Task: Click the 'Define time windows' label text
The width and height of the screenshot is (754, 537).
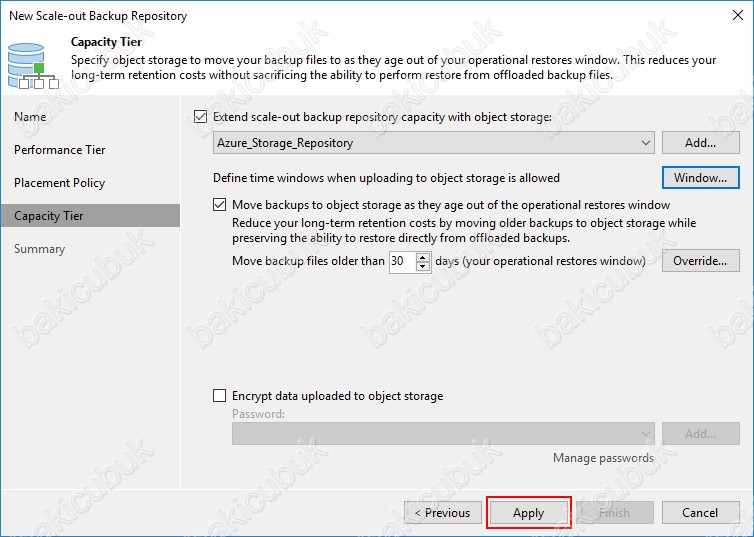Action: 386,178
